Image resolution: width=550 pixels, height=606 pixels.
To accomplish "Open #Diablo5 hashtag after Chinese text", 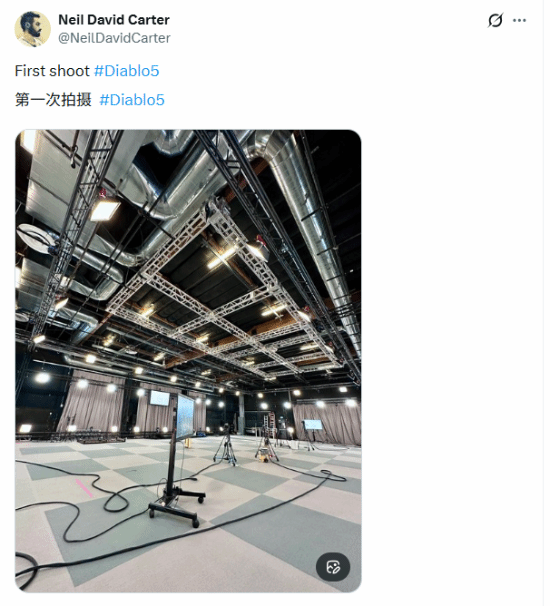I will [x=133, y=100].
